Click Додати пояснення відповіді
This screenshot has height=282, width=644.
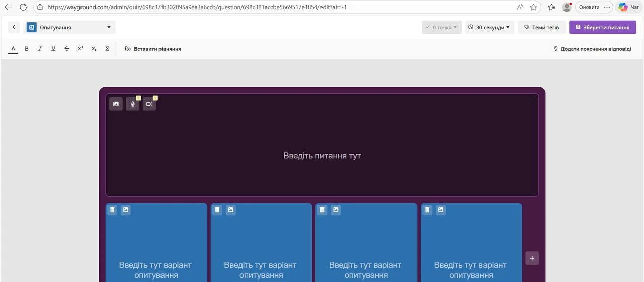click(592, 49)
